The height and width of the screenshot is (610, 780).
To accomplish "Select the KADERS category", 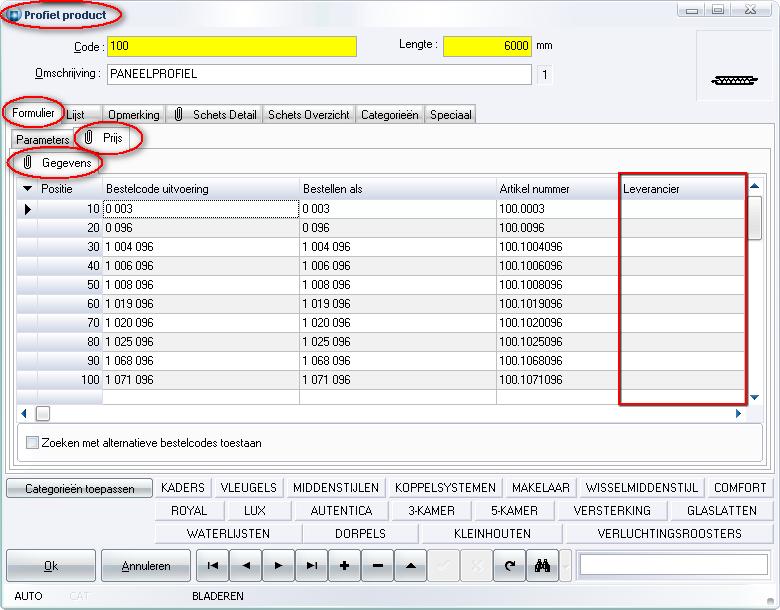I will tap(183, 488).
